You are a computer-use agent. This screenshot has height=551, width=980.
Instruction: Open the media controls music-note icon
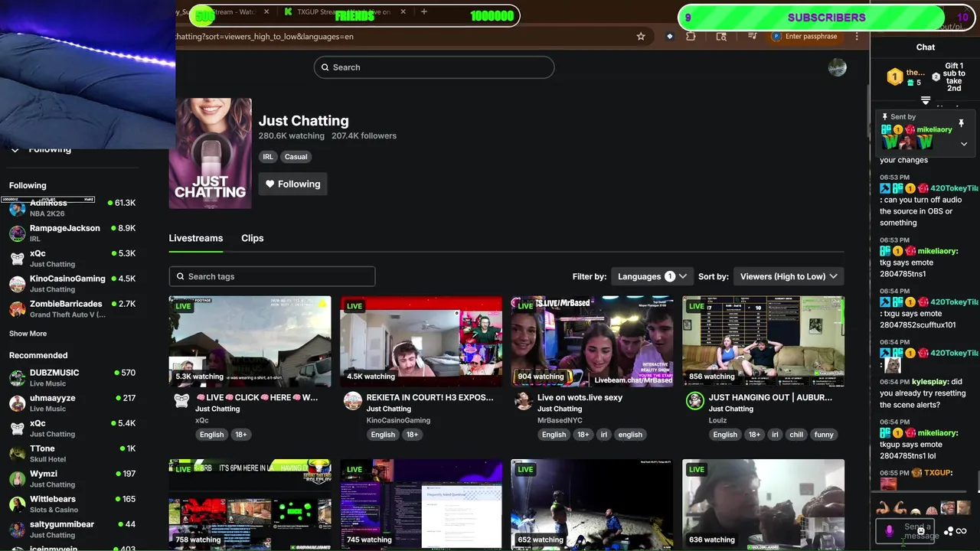(752, 36)
